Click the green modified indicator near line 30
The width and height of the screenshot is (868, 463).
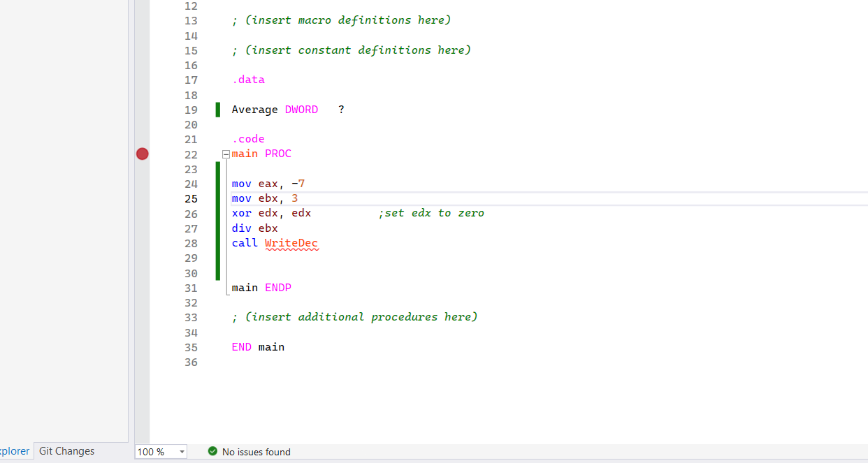218,273
